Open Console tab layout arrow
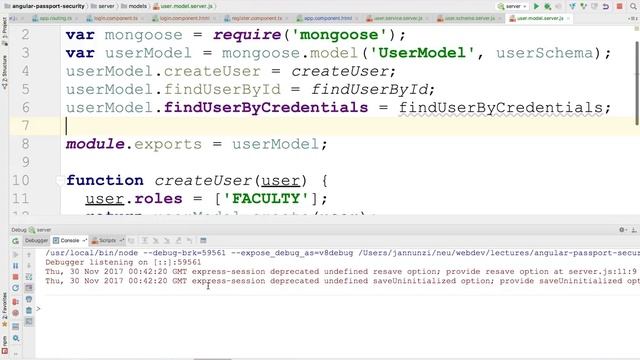The image size is (640, 360). point(84,240)
